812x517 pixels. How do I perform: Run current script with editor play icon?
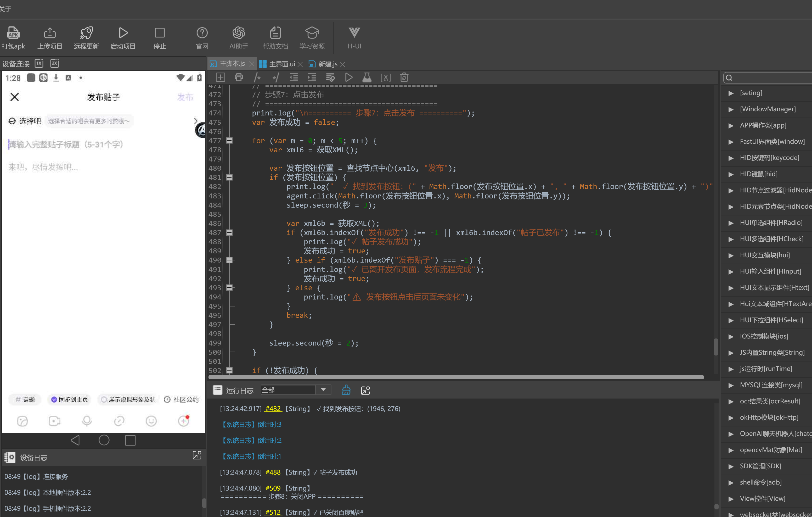coord(349,77)
